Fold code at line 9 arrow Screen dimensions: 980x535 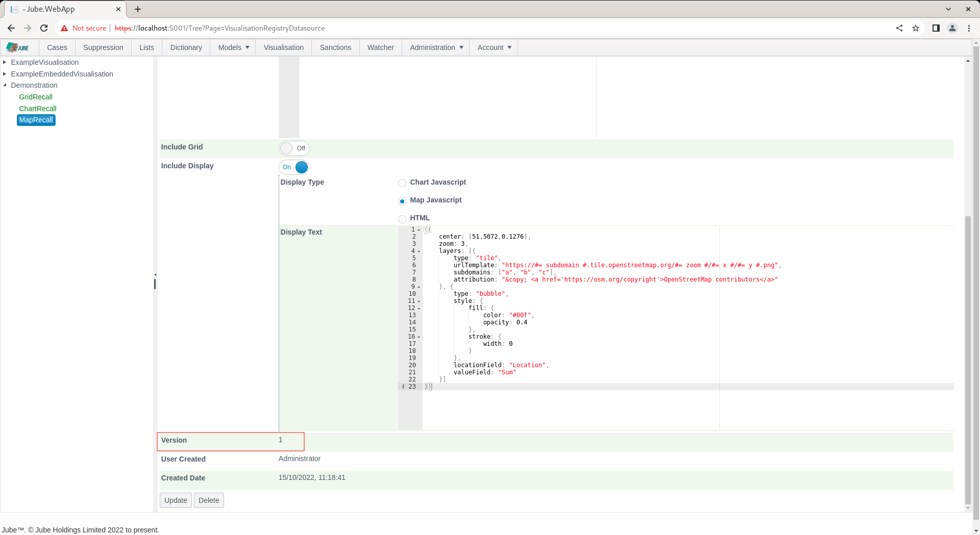pos(419,287)
